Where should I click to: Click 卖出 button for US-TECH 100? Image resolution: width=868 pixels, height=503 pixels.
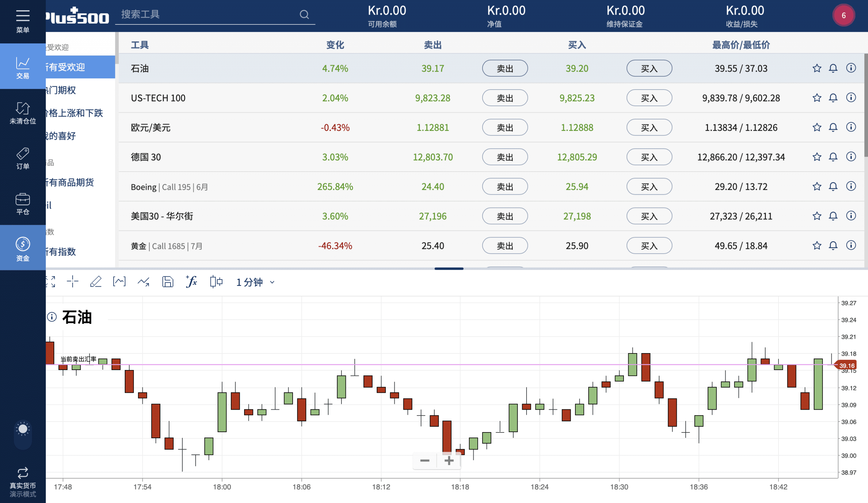coord(505,98)
